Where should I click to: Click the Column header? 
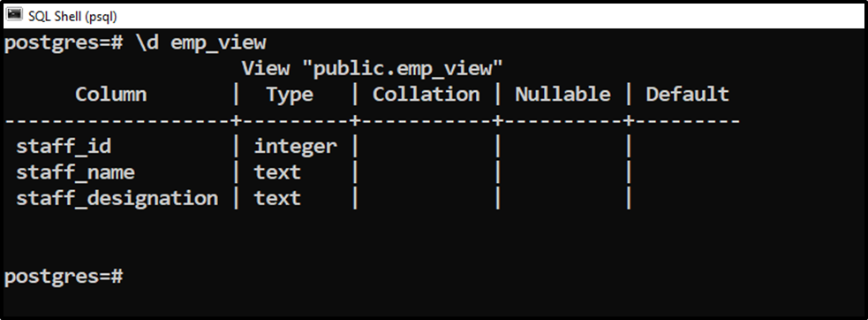(x=111, y=95)
